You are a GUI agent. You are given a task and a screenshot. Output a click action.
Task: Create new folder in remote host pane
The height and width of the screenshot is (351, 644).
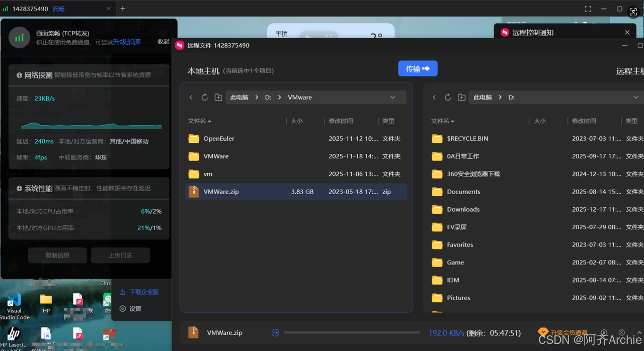point(462,98)
